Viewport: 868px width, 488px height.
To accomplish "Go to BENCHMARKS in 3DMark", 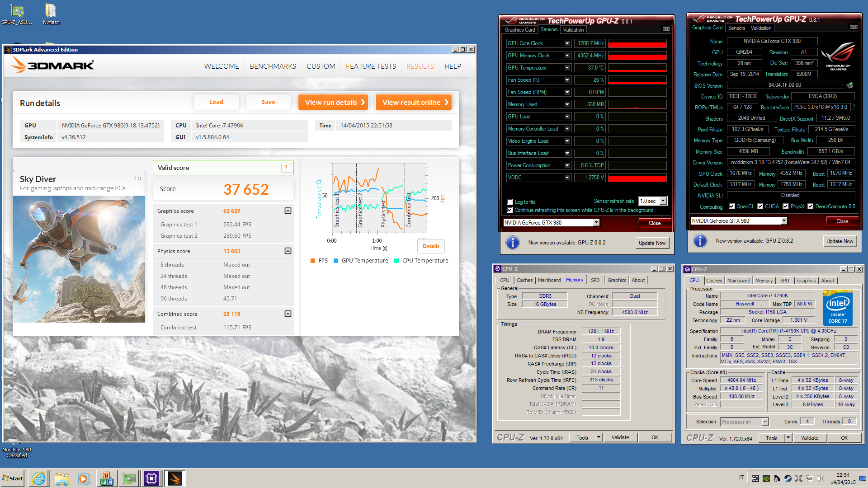I will point(273,66).
